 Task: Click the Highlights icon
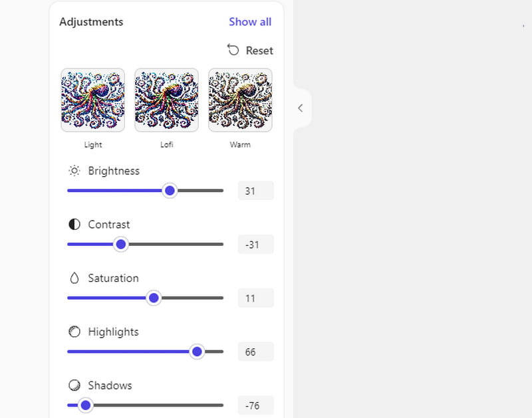(x=74, y=332)
